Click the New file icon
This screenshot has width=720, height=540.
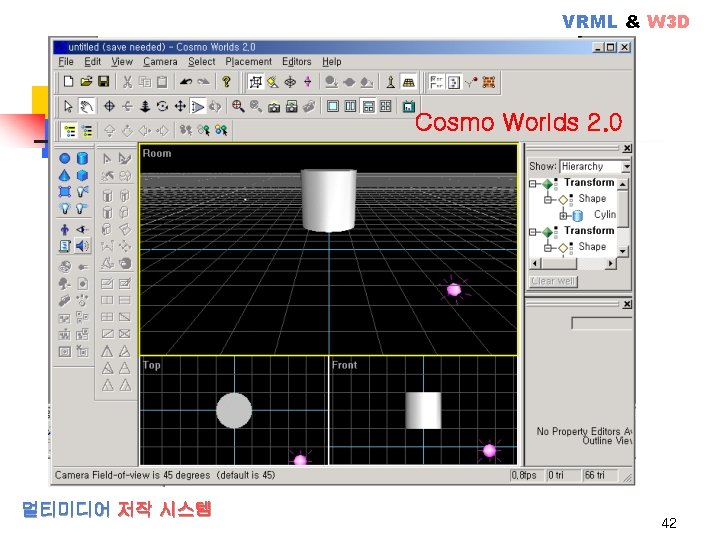tap(68, 82)
